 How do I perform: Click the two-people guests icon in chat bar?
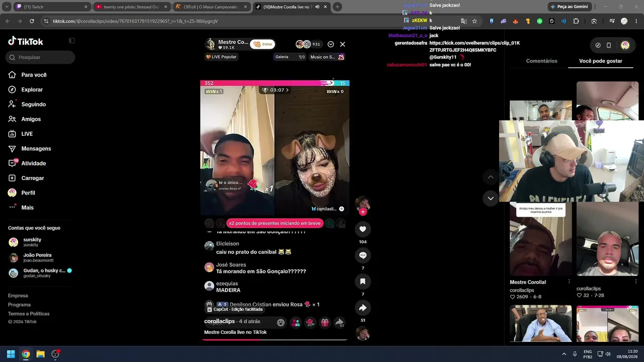tap(296, 323)
